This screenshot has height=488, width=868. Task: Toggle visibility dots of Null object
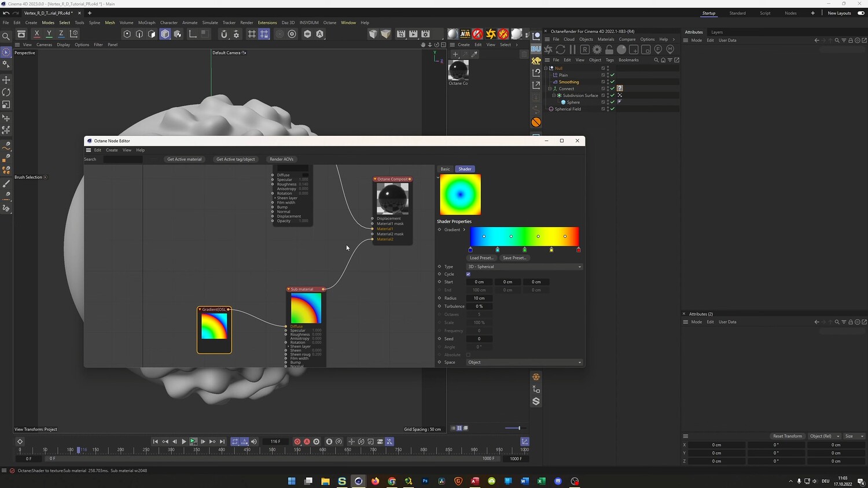click(608, 68)
